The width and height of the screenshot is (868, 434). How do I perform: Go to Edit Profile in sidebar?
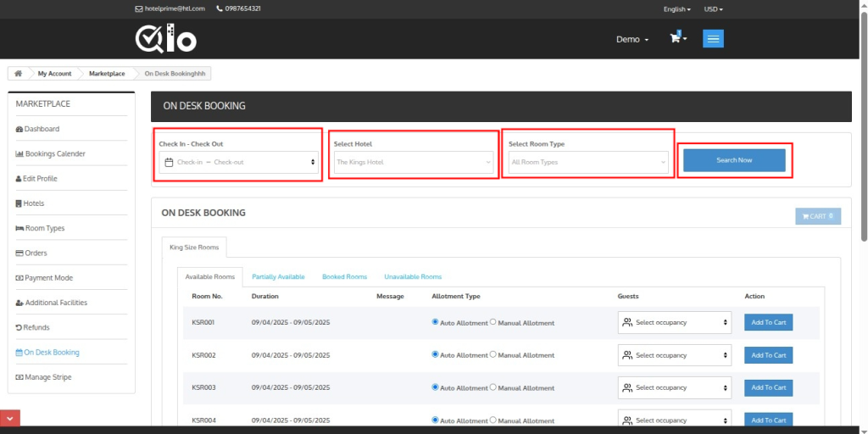coord(36,179)
